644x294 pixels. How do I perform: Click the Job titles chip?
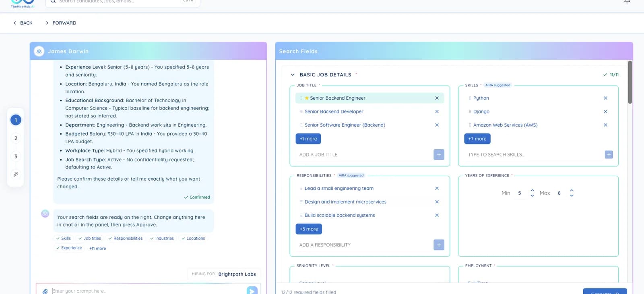90,238
